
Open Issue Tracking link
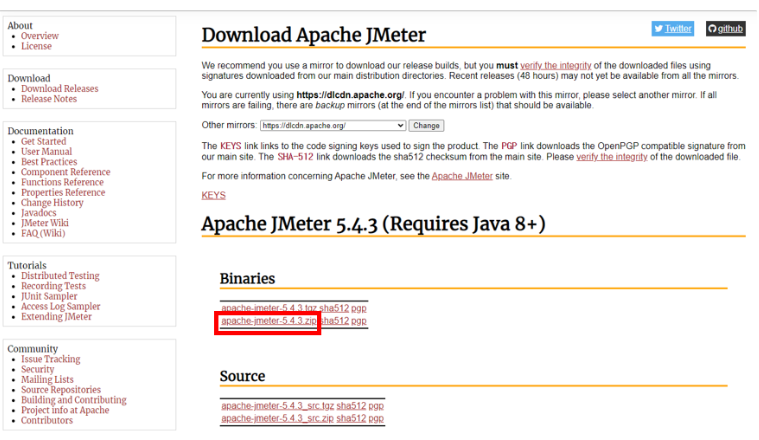(51, 359)
